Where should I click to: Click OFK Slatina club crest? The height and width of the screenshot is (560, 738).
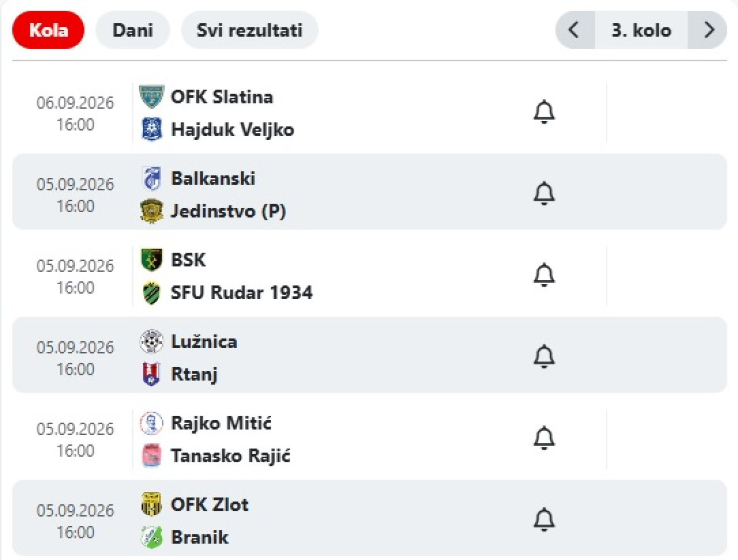click(152, 97)
